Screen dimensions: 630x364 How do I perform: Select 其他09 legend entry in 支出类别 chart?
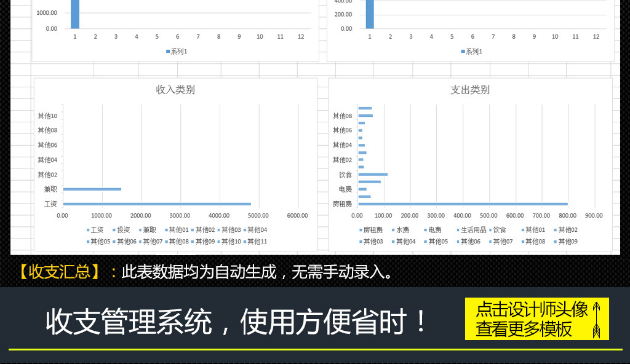[x=566, y=242]
